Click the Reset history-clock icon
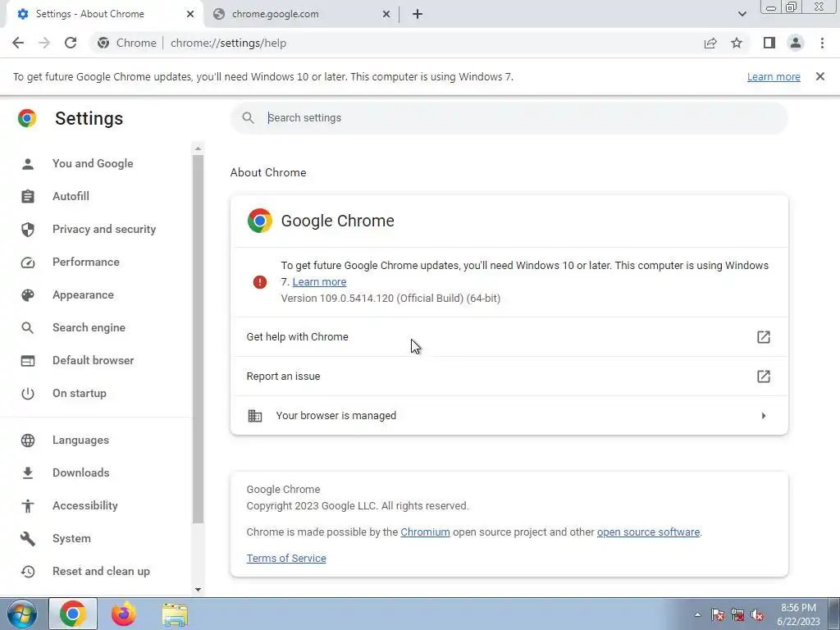The image size is (840, 630). (x=28, y=572)
